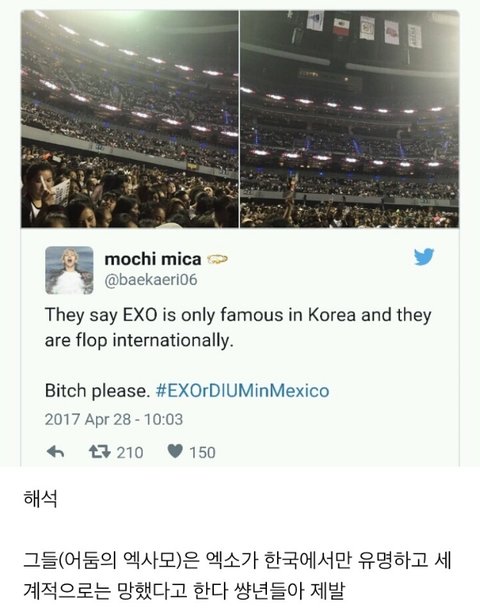Click the ring emoji beside mochi mica

tap(217, 259)
